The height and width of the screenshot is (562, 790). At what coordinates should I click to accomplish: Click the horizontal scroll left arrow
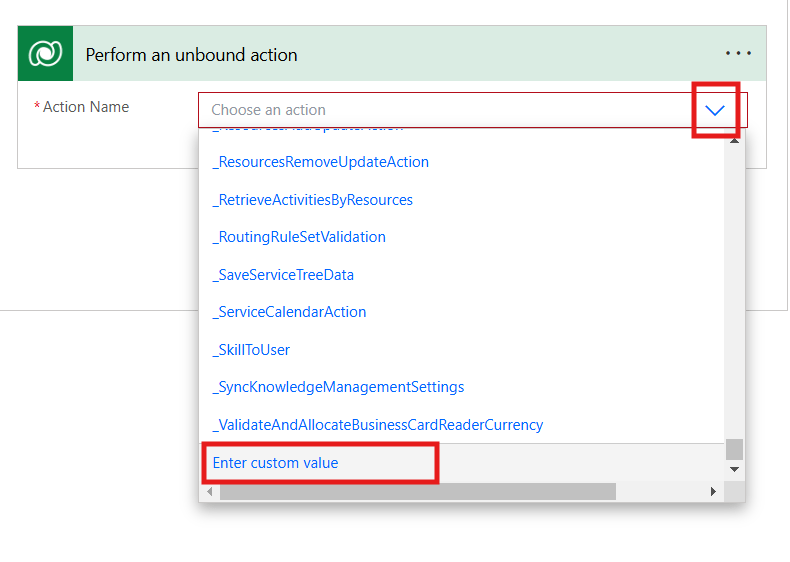tap(210, 492)
